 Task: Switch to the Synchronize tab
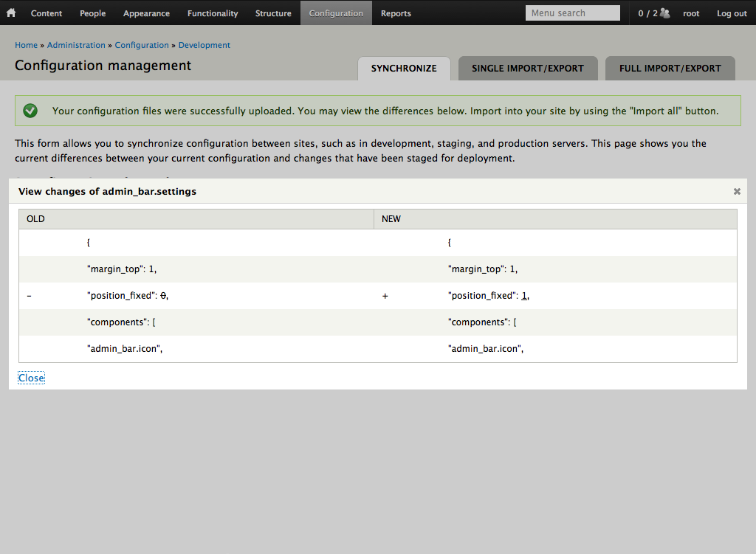(x=404, y=69)
